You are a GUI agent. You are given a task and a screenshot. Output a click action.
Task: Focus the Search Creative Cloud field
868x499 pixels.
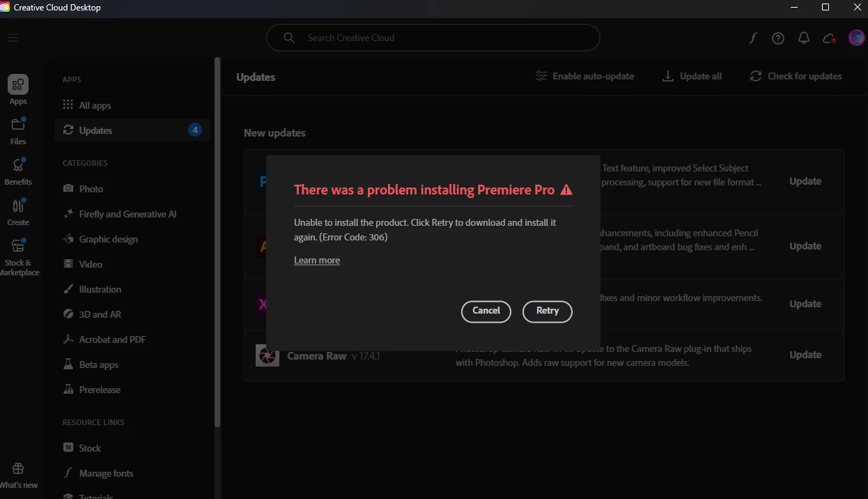(x=433, y=38)
